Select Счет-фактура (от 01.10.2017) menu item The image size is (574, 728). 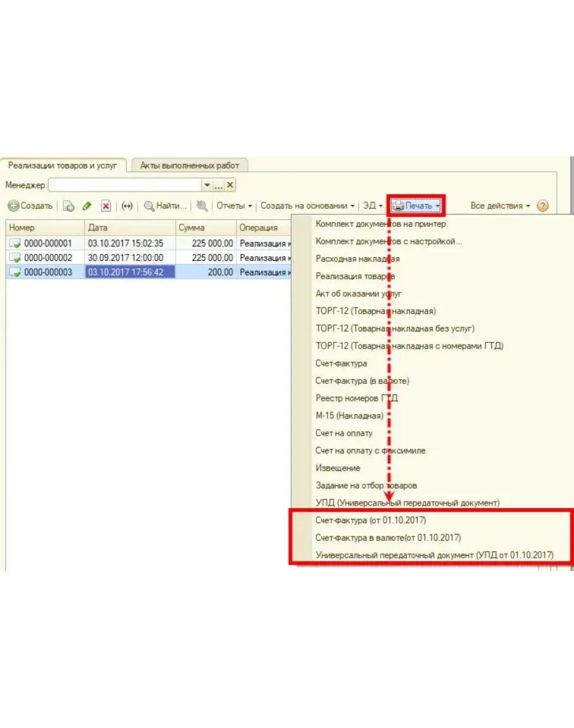point(371,521)
